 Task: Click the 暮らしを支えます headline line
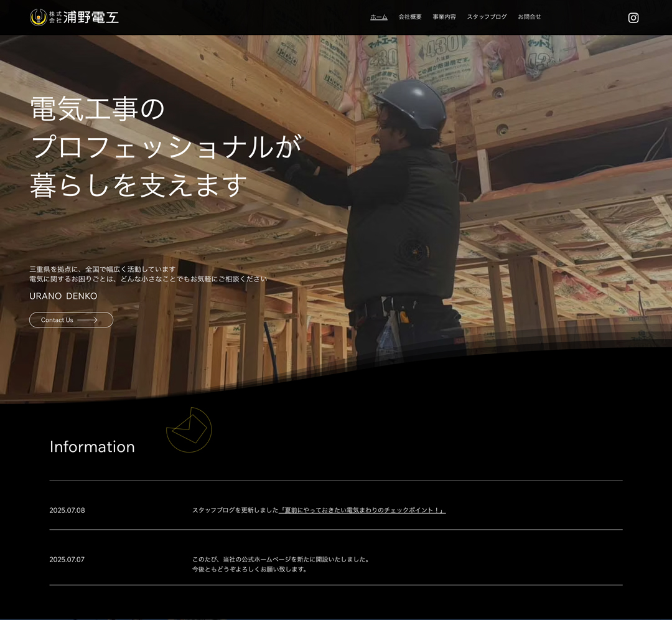[139, 185]
